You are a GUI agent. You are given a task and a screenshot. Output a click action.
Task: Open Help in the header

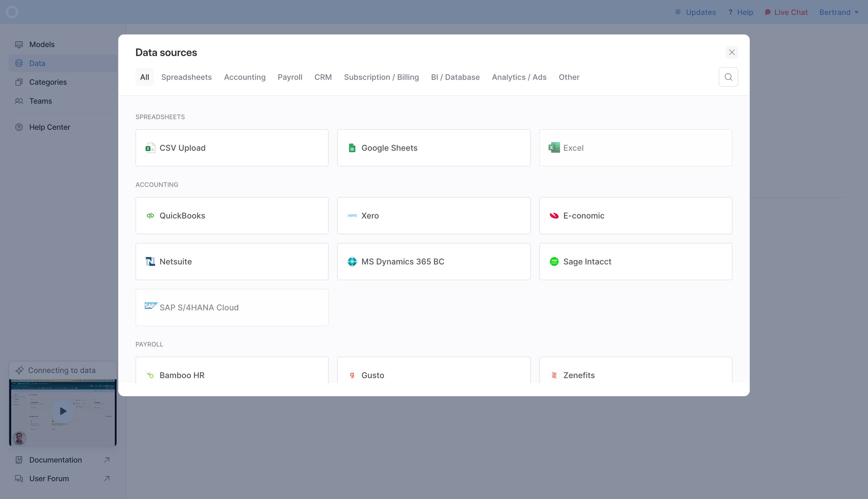tap(740, 12)
